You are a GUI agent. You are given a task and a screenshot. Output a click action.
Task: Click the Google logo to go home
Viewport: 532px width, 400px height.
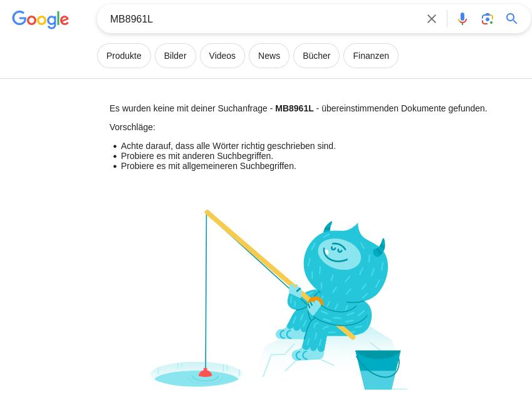[40, 19]
